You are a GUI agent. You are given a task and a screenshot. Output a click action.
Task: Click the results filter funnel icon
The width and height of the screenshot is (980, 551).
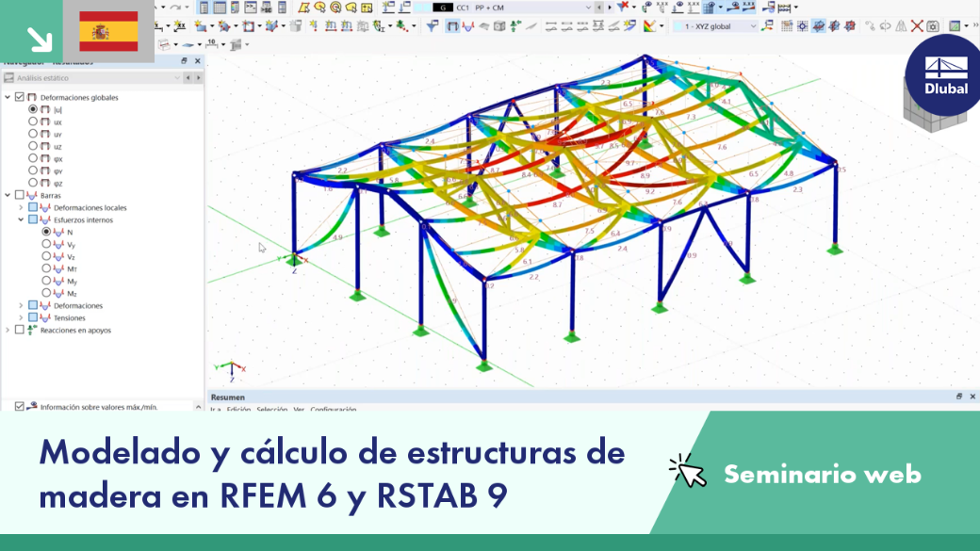[432, 26]
